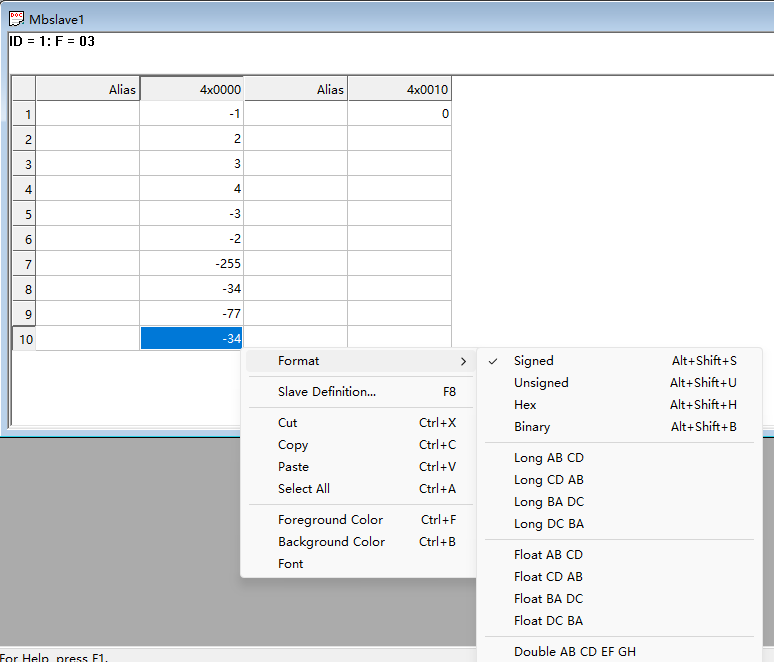Set format to Binary
The height and width of the screenshot is (662, 774).
pos(532,427)
